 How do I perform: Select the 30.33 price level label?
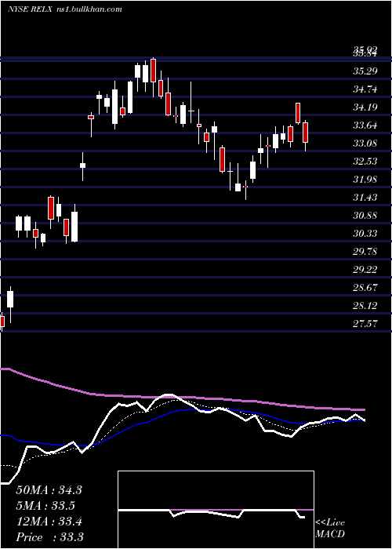[365, 234]
